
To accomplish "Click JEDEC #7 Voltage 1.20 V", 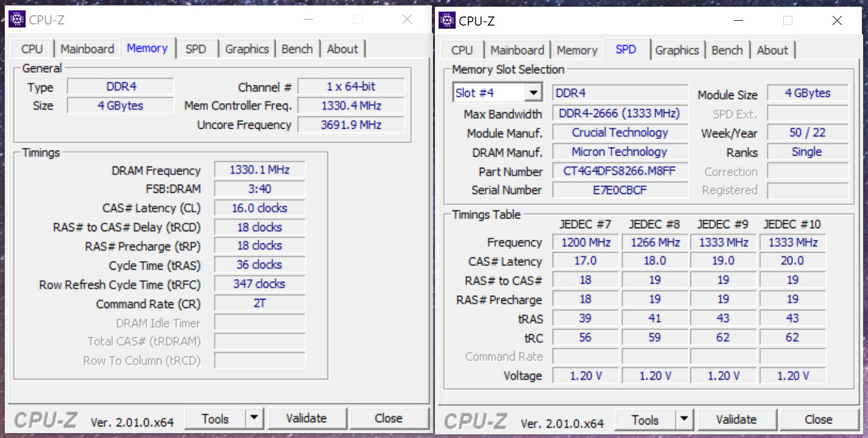I will pos(586,376).
